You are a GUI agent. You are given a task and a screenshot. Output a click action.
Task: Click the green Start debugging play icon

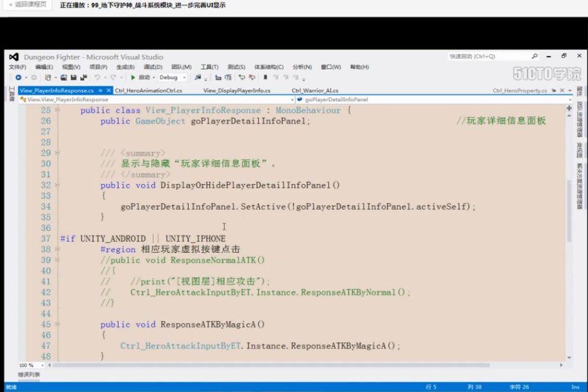(x=134, y=78)
